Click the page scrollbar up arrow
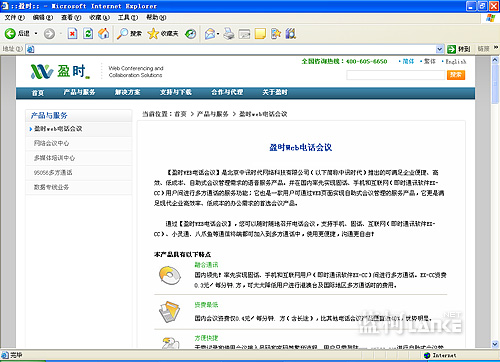This screenshot has width=500, height=362. 495,60
